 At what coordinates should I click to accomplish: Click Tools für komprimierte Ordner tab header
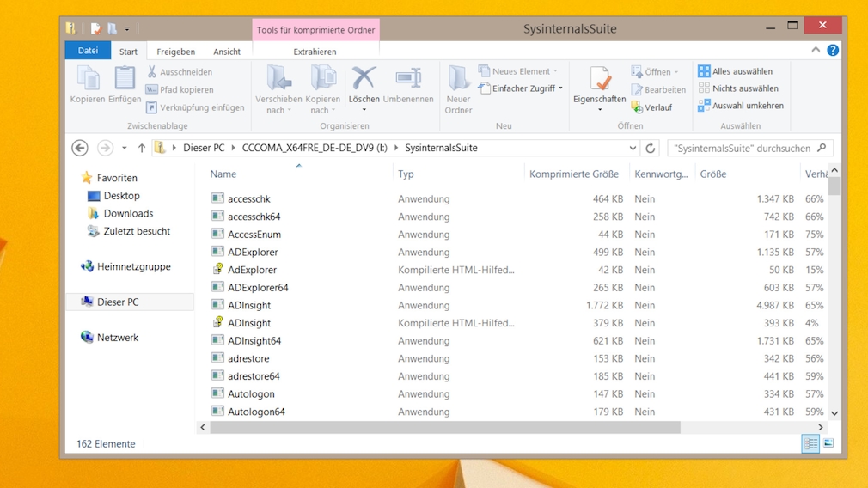[315, 30]
